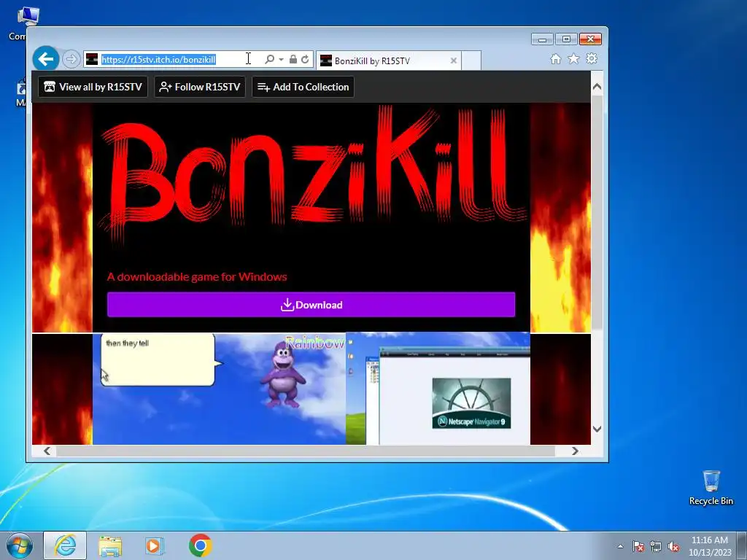Click the Forward navigation arrow
This screenshot has width=747, height=560.
pyautogui.click(x=71, y=59)
